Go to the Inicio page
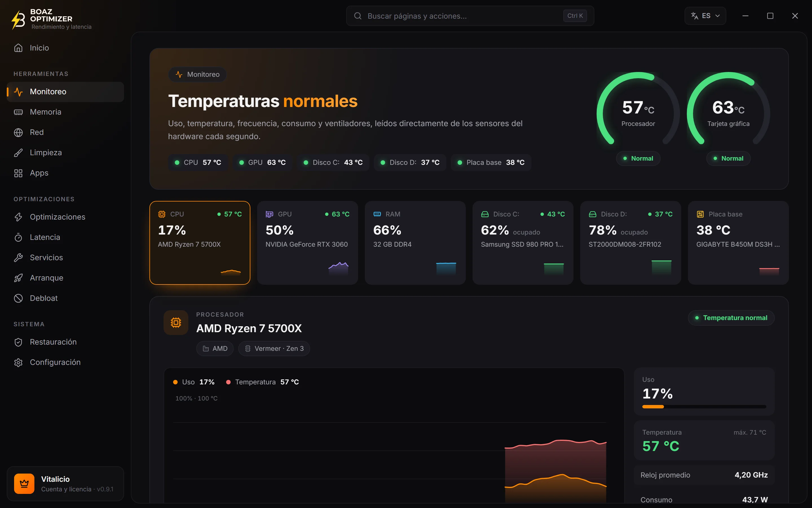Image resolution: width=812 pixels, height=508 pixels. tap(65, 48)
